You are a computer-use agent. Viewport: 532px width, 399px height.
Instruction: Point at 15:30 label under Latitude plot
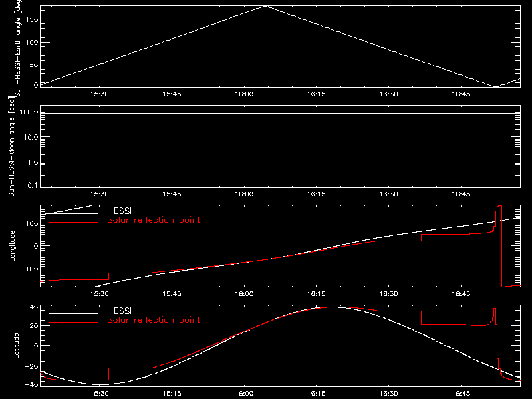[99, 394]
